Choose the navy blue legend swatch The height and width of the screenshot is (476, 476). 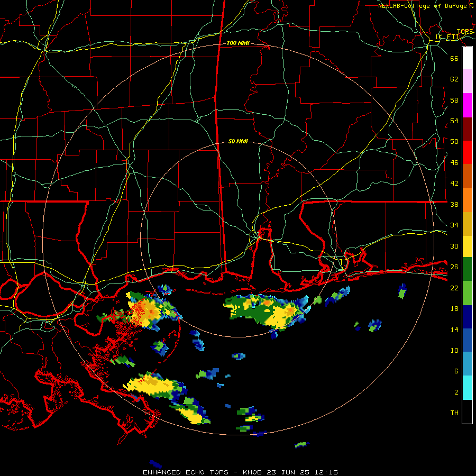tap(467, 317)
